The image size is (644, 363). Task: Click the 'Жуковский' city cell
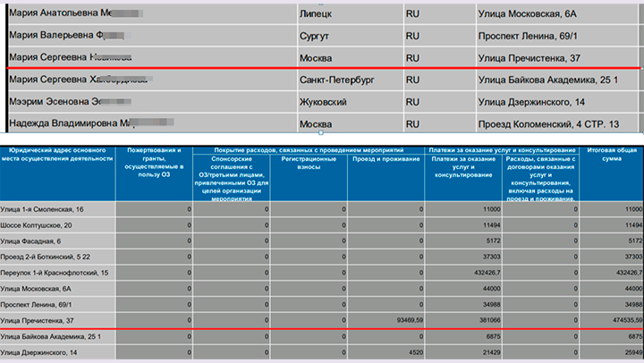(x=323, y=102)
